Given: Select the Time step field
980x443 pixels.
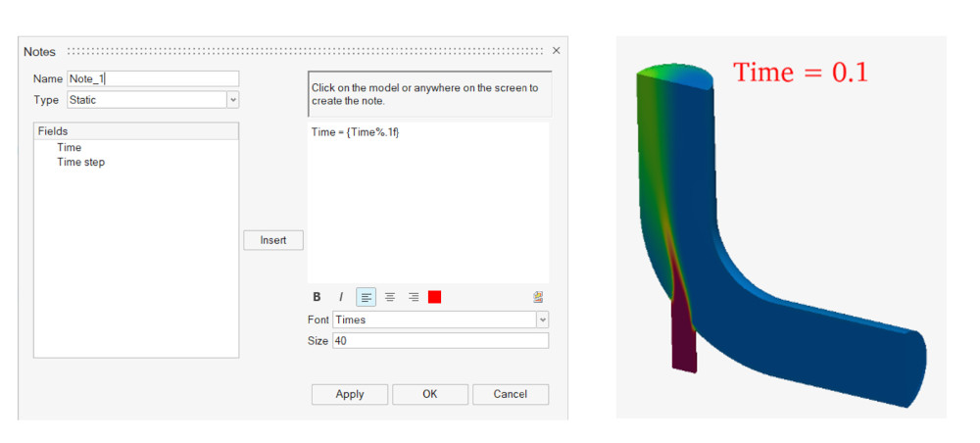Looking at the screenshot, I should tap(81, 163).
